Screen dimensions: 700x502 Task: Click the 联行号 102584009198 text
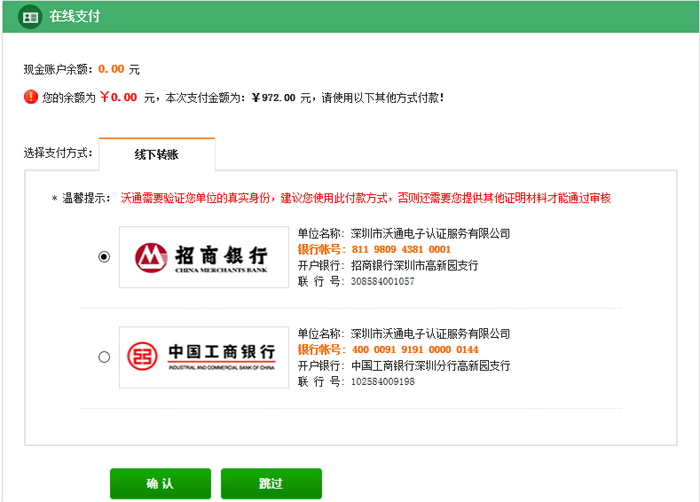coord(382,382)
